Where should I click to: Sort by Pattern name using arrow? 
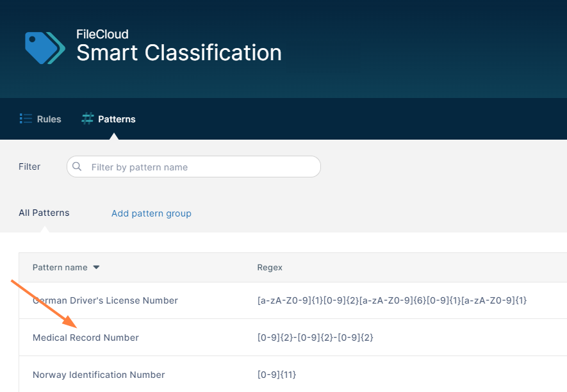coord(96,267)
